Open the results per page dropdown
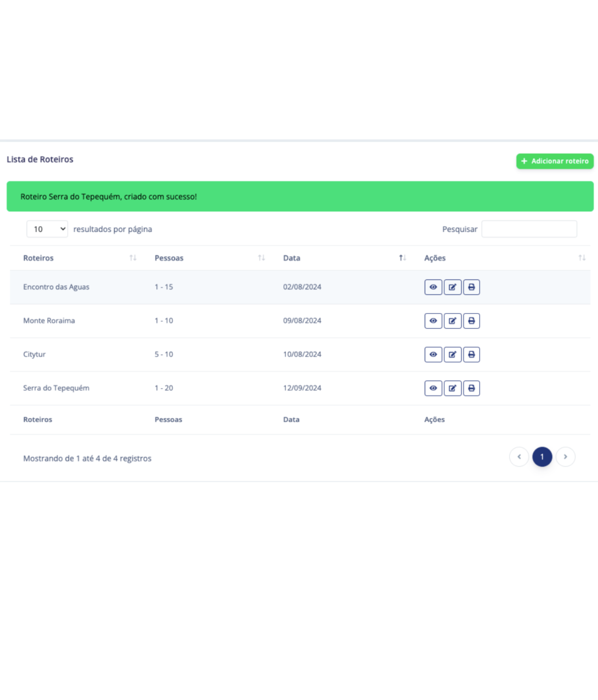This screenshot has width=598, height=700. click(47, 229)
